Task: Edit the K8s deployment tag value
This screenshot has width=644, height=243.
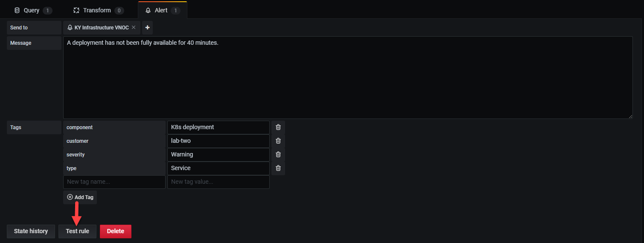Action: [218, 127]
